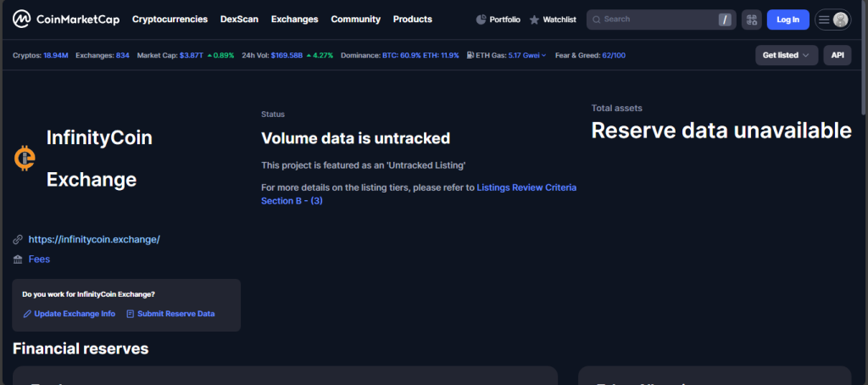868x385 pixels.
Task: Click the pencil icon for Update Exchange Info
Action: coord(27,314)
